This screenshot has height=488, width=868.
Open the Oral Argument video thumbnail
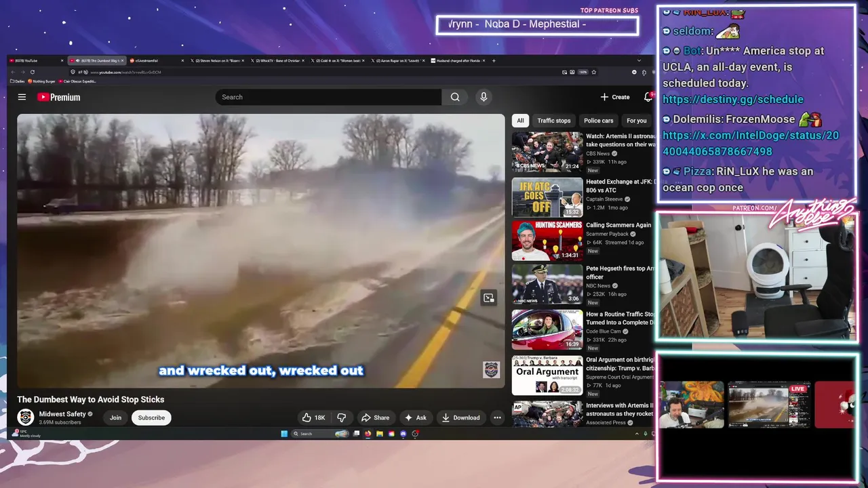click(x=547, y=375)
